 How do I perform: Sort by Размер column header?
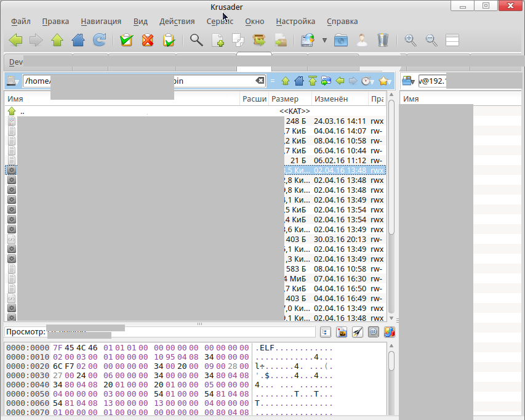click(290, 99)
